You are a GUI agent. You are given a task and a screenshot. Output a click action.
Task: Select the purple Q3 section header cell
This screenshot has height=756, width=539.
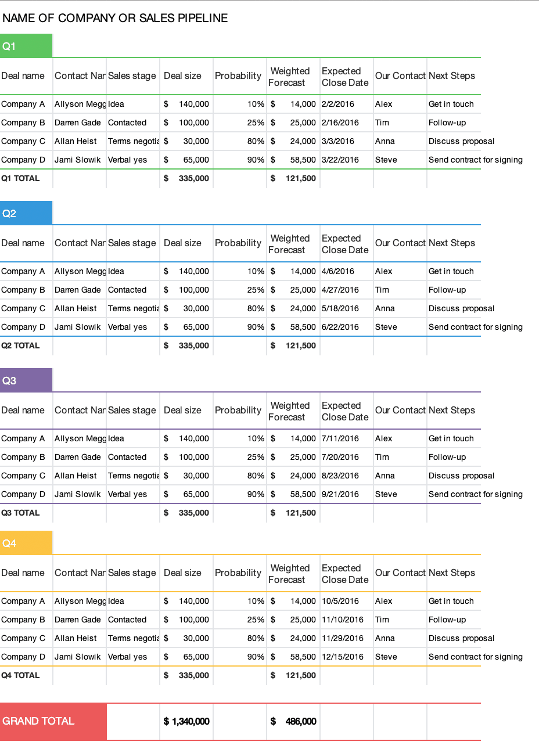tap(26, 380)
